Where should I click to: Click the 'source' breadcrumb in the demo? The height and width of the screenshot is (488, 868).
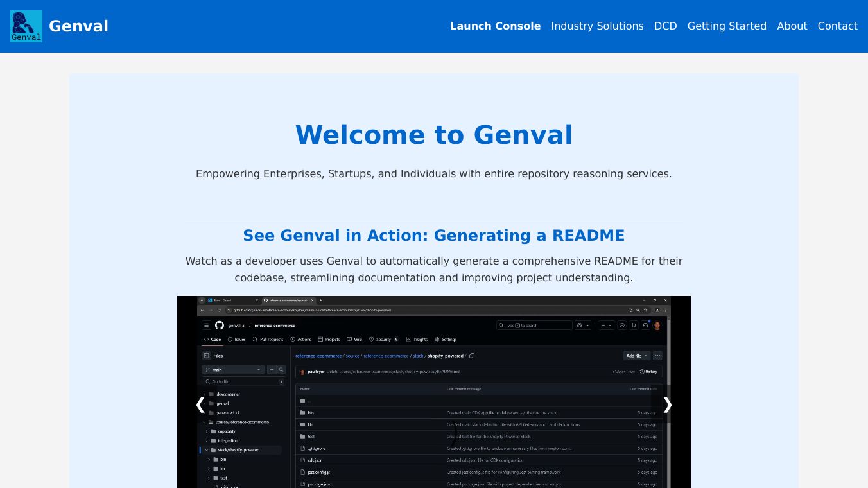pos(352,356)
